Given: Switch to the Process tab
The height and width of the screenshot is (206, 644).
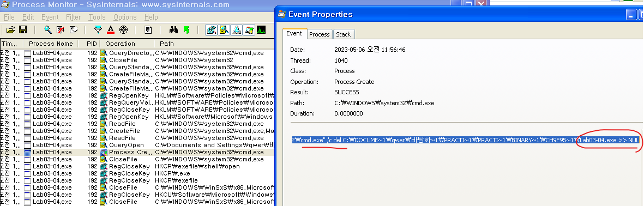Looking at the screenshot, I should [320, 34].
